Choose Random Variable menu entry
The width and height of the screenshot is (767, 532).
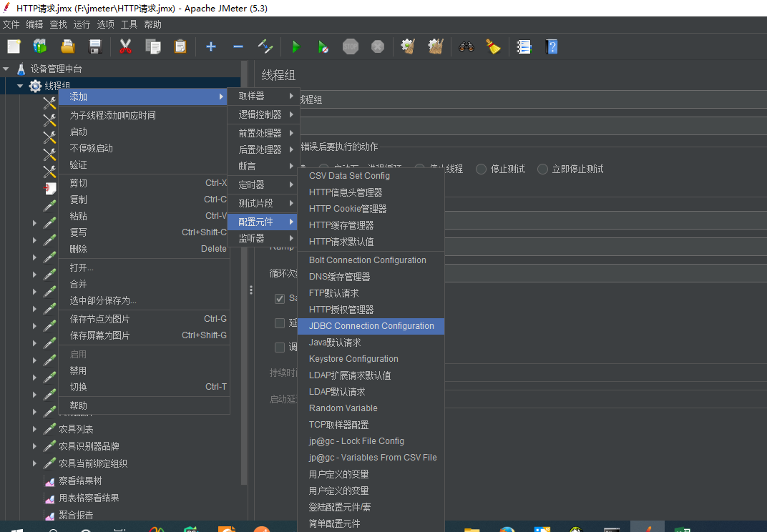371,408
